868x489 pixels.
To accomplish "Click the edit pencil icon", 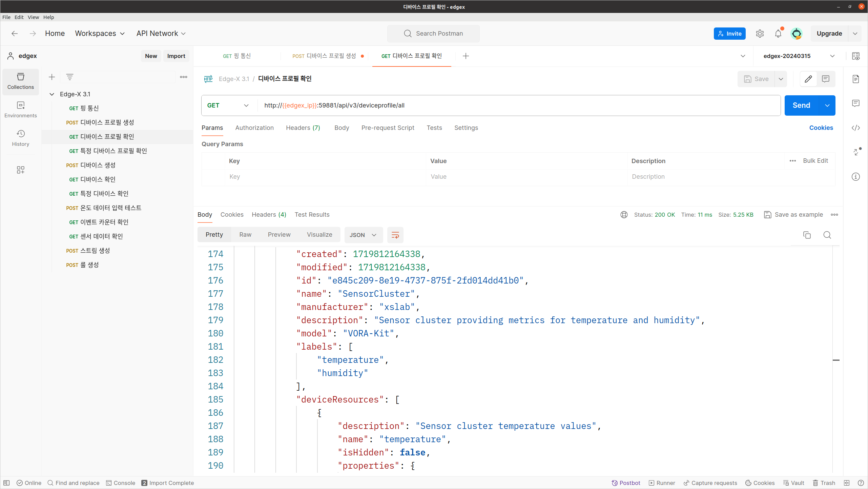I will [808, 79].
